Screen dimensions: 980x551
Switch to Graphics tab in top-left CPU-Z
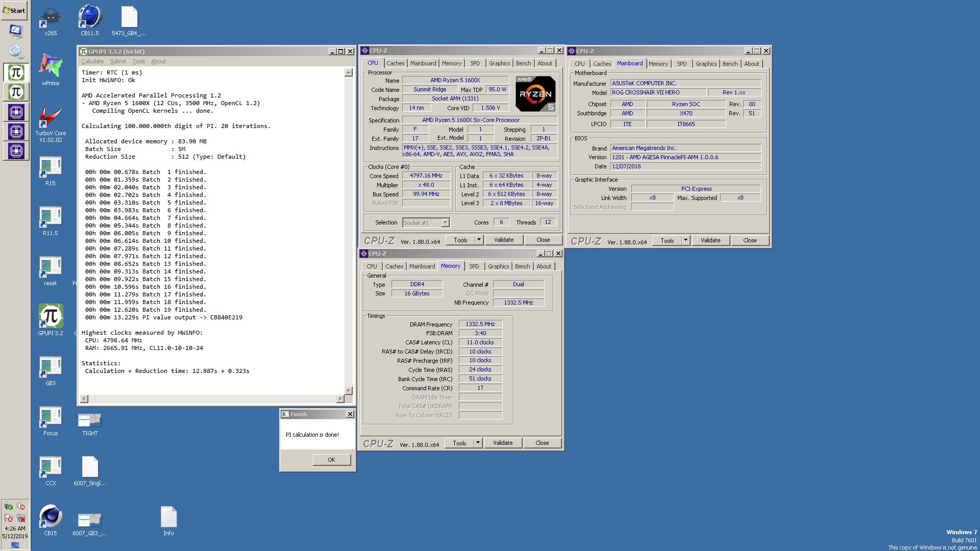tap(499, 63)
